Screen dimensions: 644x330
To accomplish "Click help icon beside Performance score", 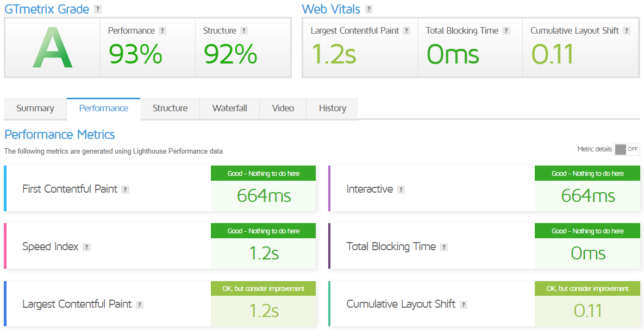I will 162,31.
